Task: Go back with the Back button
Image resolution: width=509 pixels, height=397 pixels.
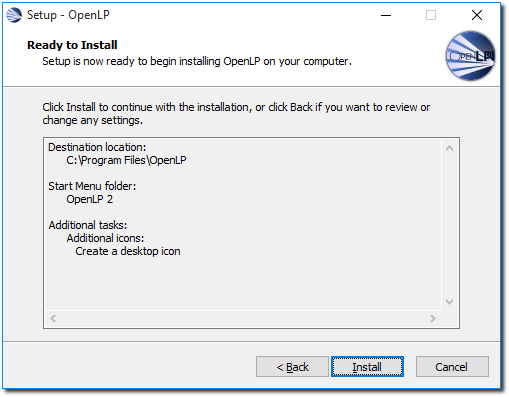Action: tap(292, 367)
